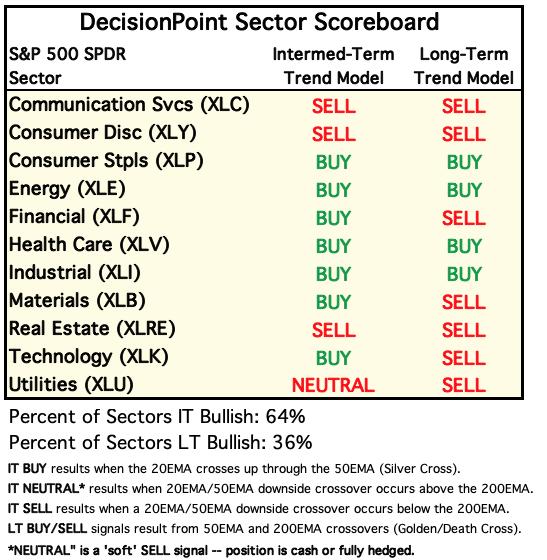Click the Intermed-Term Trend Model column header
This screenshot has width=547, height=560.
[333, 66]
